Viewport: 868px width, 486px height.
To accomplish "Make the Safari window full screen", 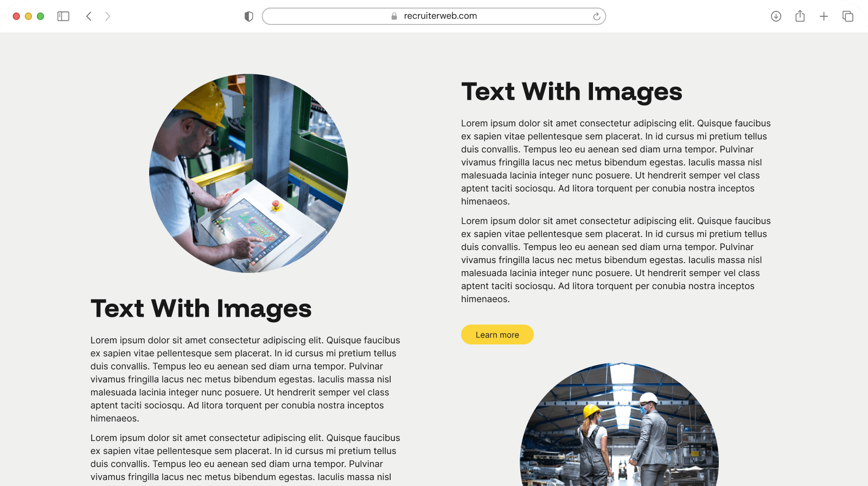I will click(x=40, y=16).
